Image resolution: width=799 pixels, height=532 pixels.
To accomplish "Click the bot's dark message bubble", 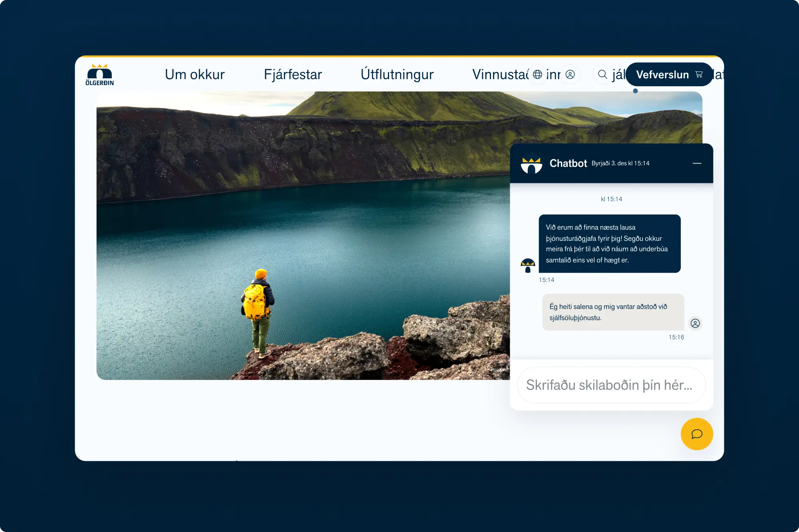I will coord(609,244).
